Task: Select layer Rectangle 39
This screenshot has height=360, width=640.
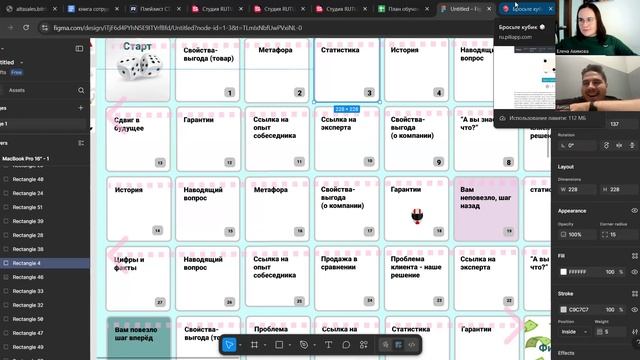Action: click(x=28, y=221)
